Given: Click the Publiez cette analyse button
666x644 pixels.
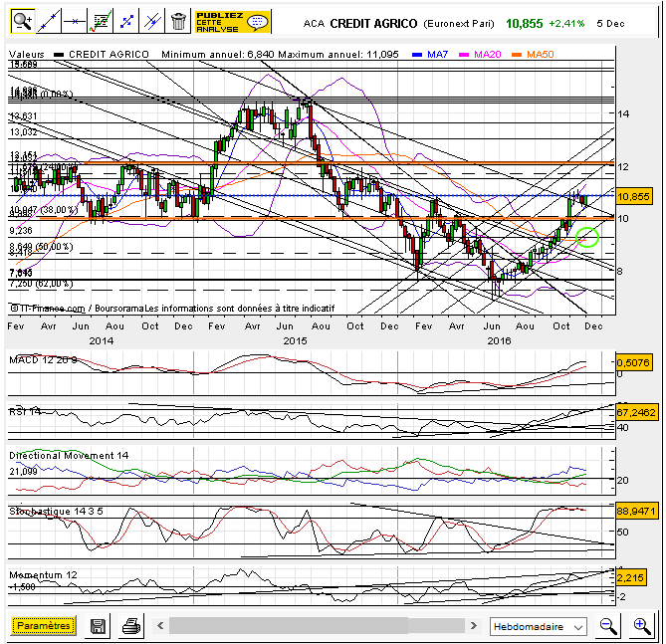Looking at the screenshot, I should (232, 20).
